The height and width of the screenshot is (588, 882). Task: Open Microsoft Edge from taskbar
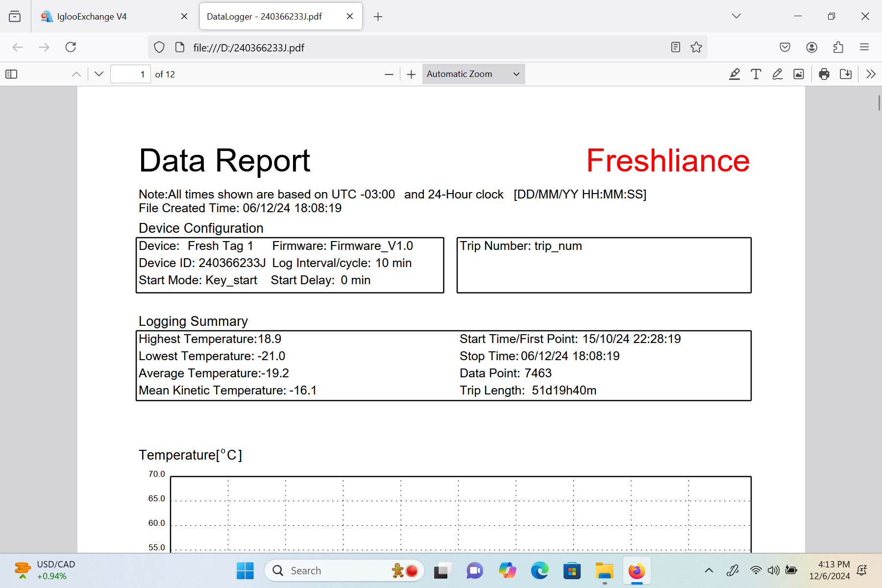(x=539, y=571)
